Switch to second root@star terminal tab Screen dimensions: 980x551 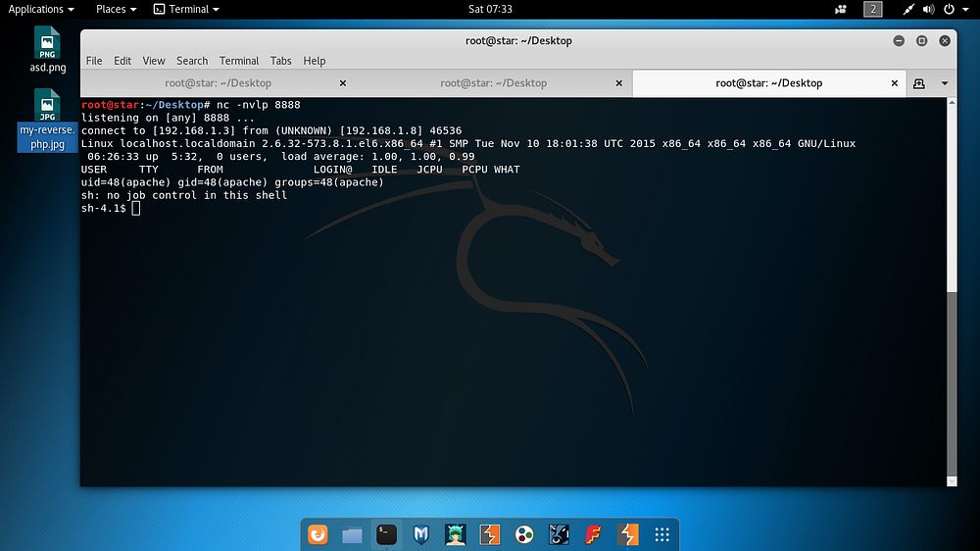tap(494, 83)
